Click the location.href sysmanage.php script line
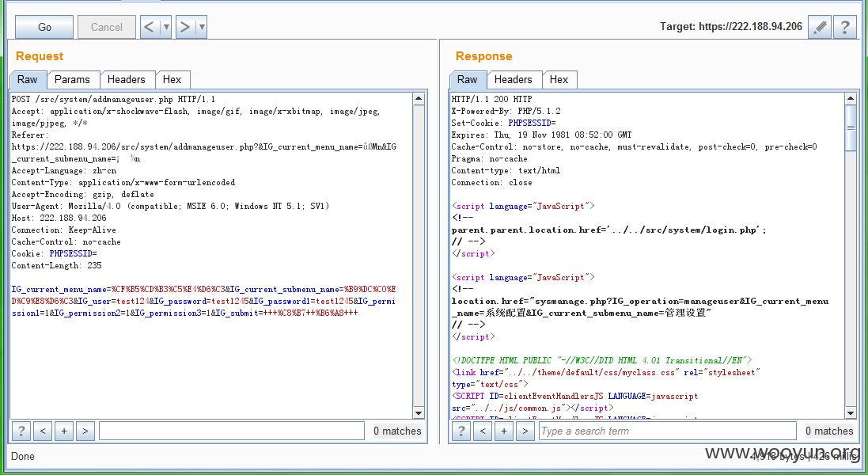868x475 pixels. [x=640, y=306]
